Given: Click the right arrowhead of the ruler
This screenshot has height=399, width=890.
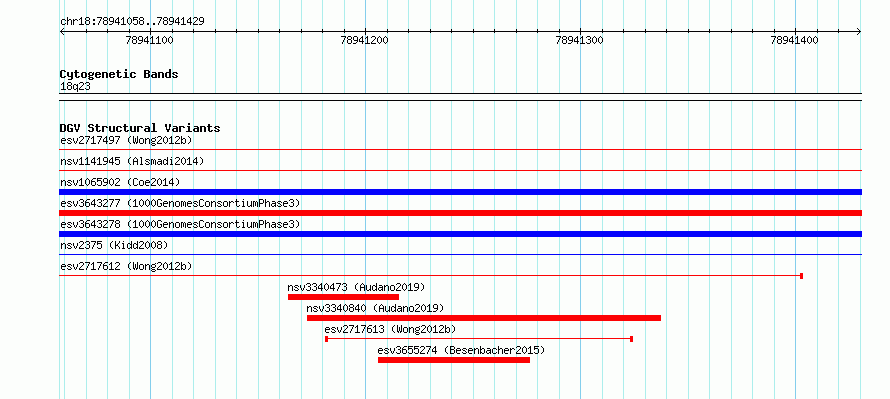Looking at the screenshot, I should 859,32.
